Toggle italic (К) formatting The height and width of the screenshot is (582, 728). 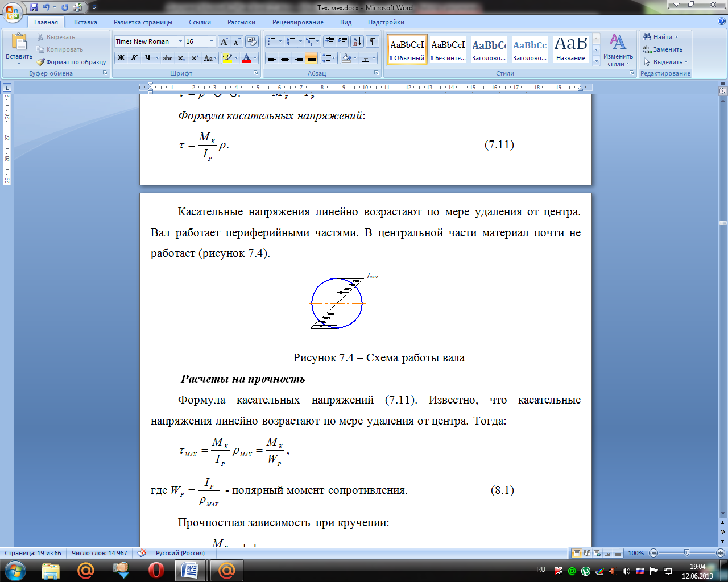tap(134, 58)
